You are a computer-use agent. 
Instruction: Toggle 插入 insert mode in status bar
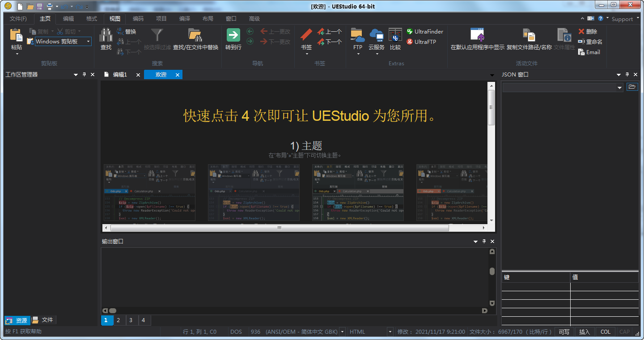tap(585, 332)
